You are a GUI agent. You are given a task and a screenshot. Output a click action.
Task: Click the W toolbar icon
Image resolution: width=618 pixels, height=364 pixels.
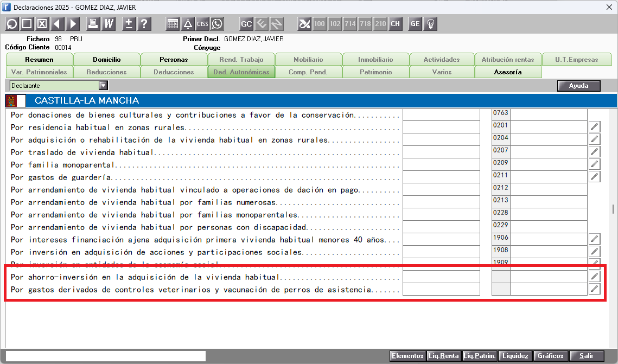coord(109,24)
